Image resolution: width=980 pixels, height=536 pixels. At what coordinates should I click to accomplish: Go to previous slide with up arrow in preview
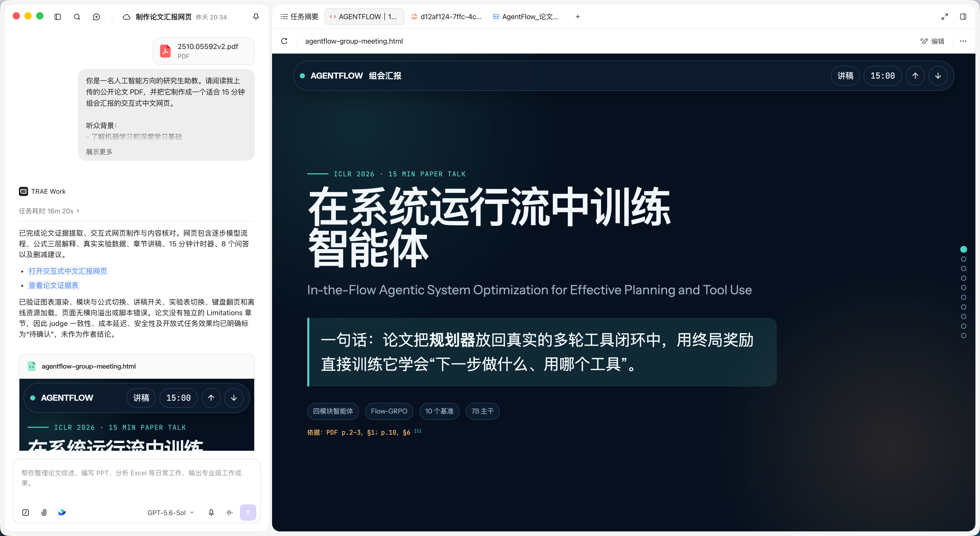[x=915, y=76]
